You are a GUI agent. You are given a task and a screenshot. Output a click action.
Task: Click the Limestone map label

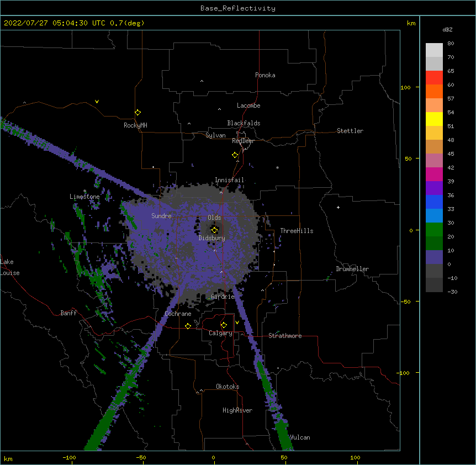[x=84, y=197]
